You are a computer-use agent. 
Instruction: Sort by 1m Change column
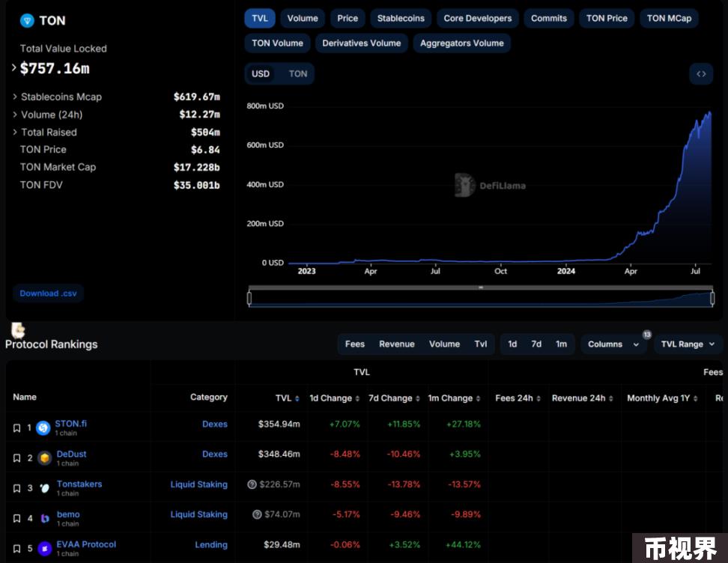(x=478, y=399)
